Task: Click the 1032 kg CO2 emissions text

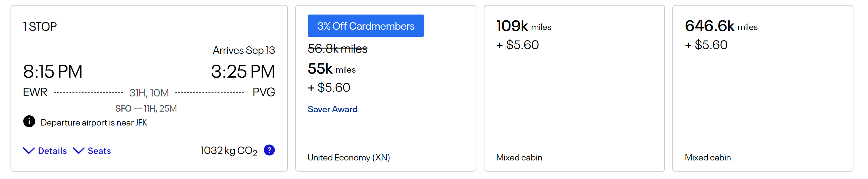Action: coord(229,151)
